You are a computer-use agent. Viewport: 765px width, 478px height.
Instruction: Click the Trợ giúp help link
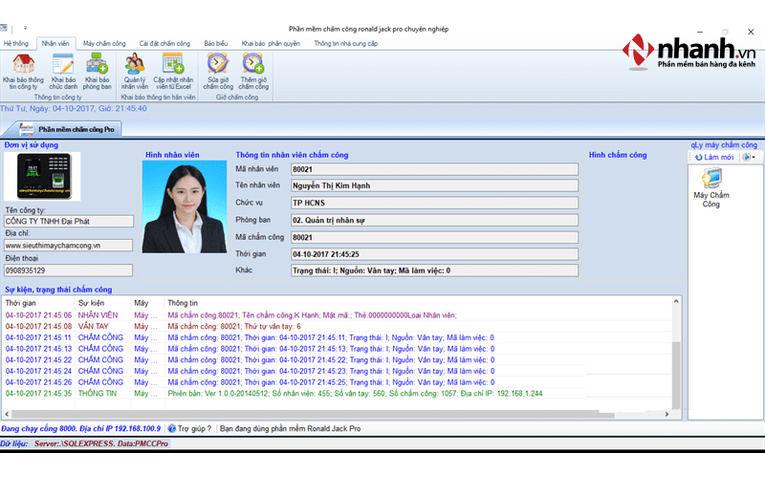(189, 429)
